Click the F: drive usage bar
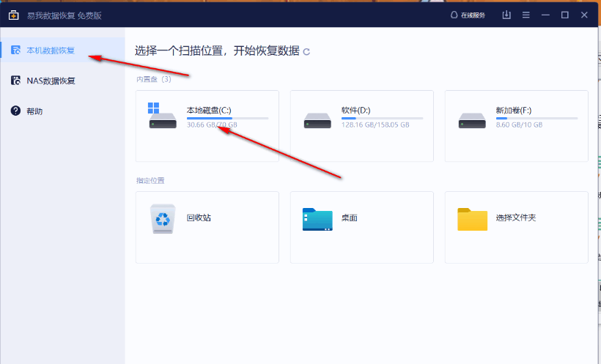The image size is (601, 364). 537,119
